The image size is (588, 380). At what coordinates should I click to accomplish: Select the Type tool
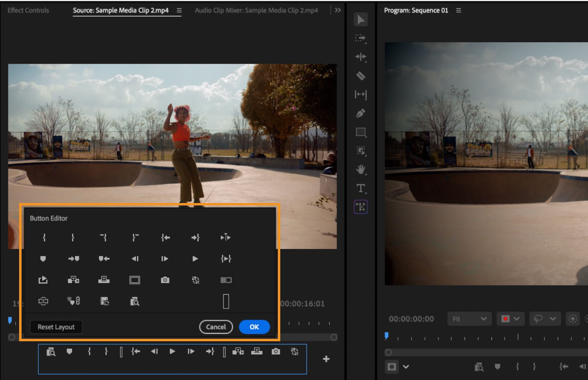pyautogui.click(x=360, y=188)
